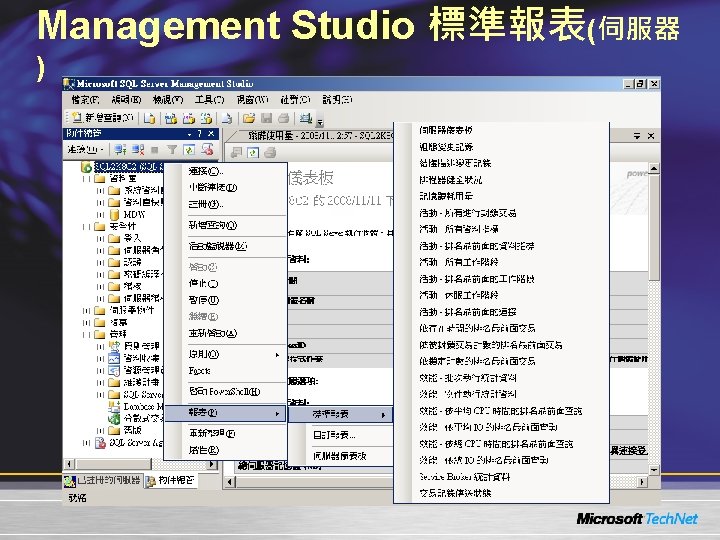Choose 屬性(R) Properties in context menu
This screenshot has width=720, height=540.
225,450
